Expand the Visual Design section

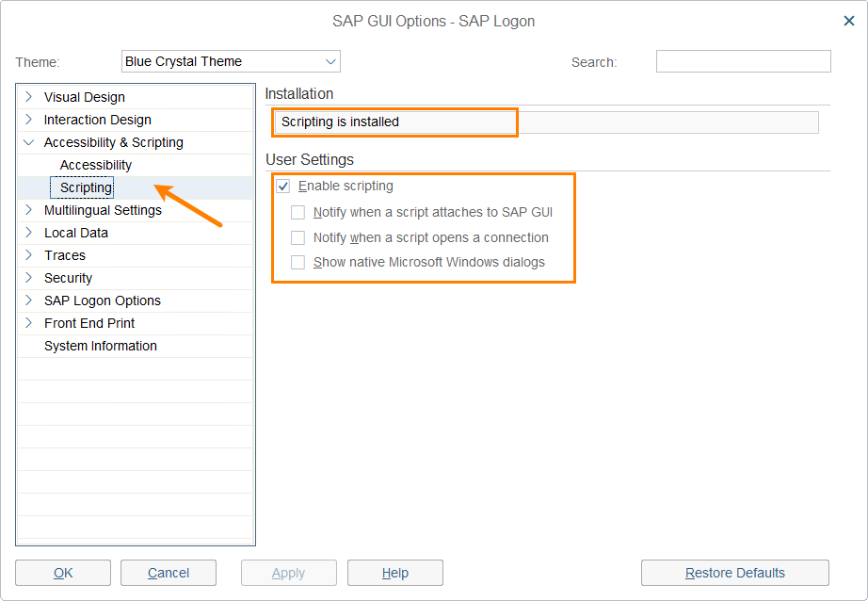[29, 96]
